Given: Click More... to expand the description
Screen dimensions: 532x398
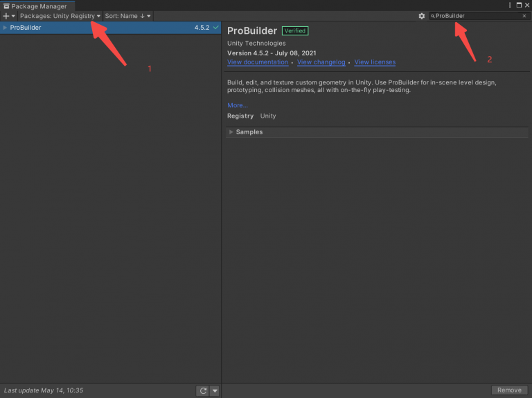Looking at the screenshot, I should click(237, 105).
